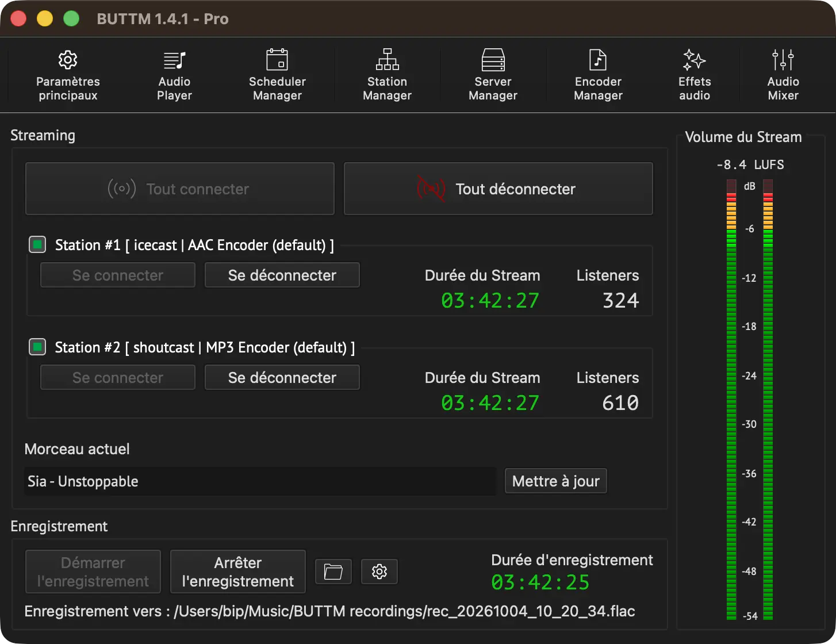Open Scheduler Manager calendar icon
Image resolution: width=836 pixels, height=644 pixels.
(x=277, y=60)
